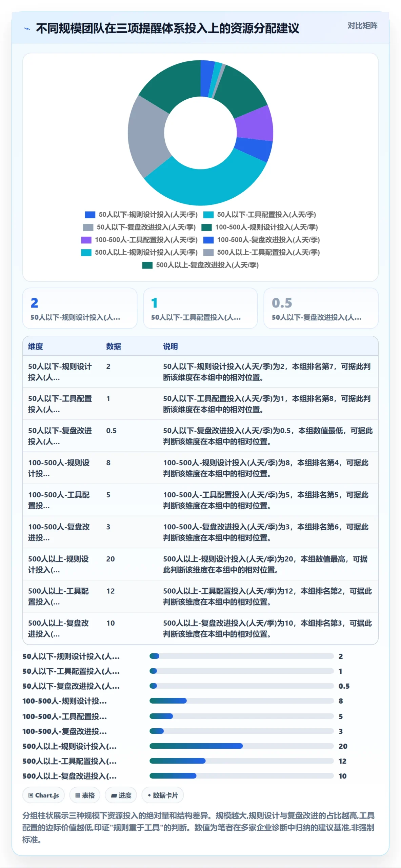Select table cell with data value 12
Viewport: 401px width, 868px height.
(129, 596)
